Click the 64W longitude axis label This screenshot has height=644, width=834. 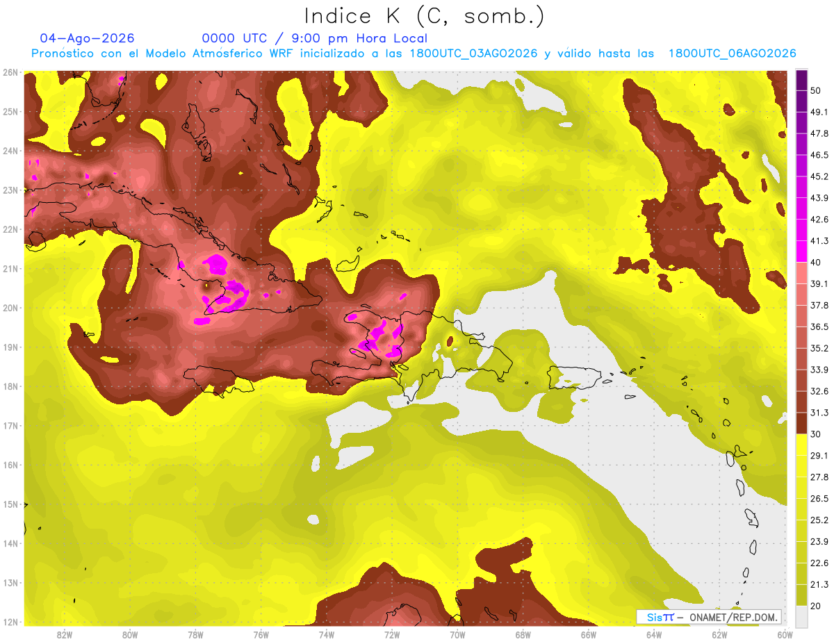point(654,635)
